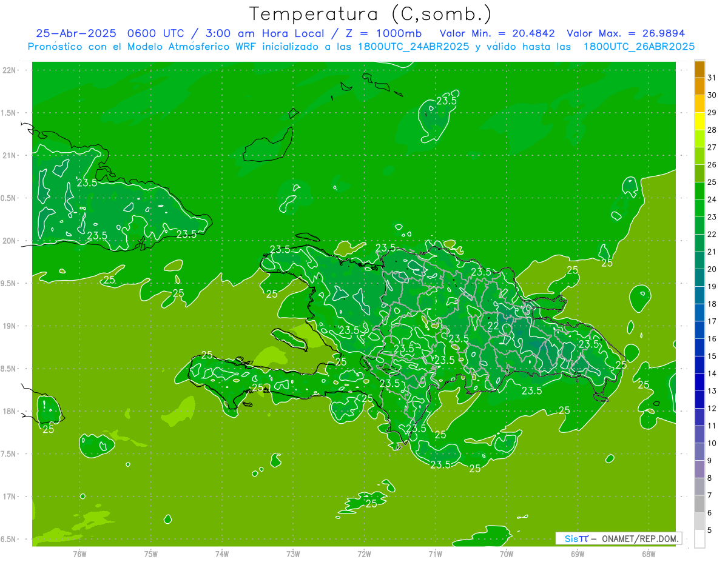Click the '5' colorbar scale label
The image size is (728, 562).
[x=710, y=530]
